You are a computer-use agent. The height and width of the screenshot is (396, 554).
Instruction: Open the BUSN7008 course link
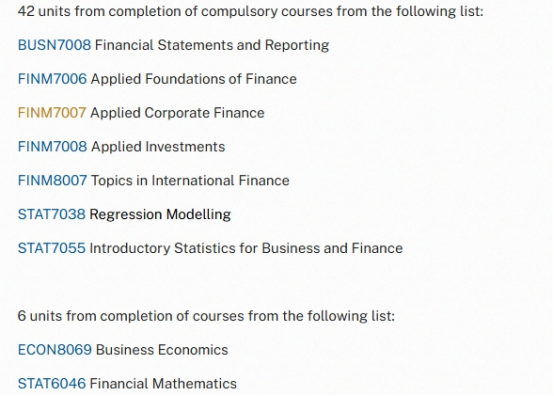[x=54, y=45]
